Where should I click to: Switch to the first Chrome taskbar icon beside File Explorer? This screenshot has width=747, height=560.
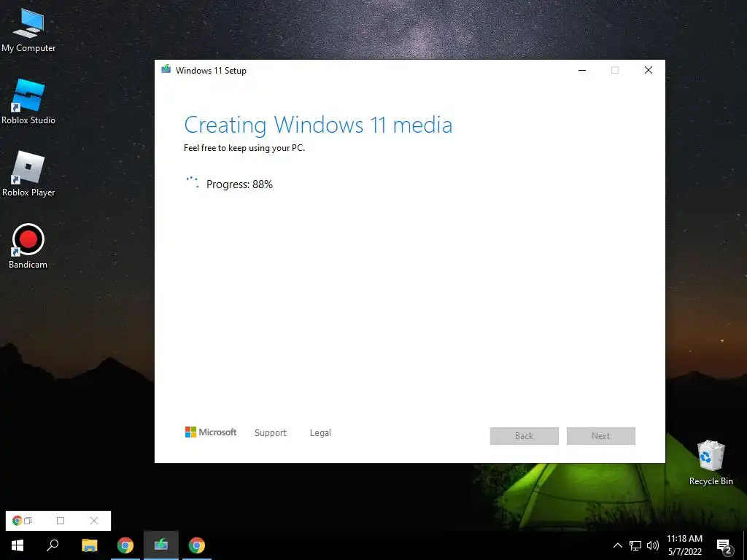[x=125, y=545]
